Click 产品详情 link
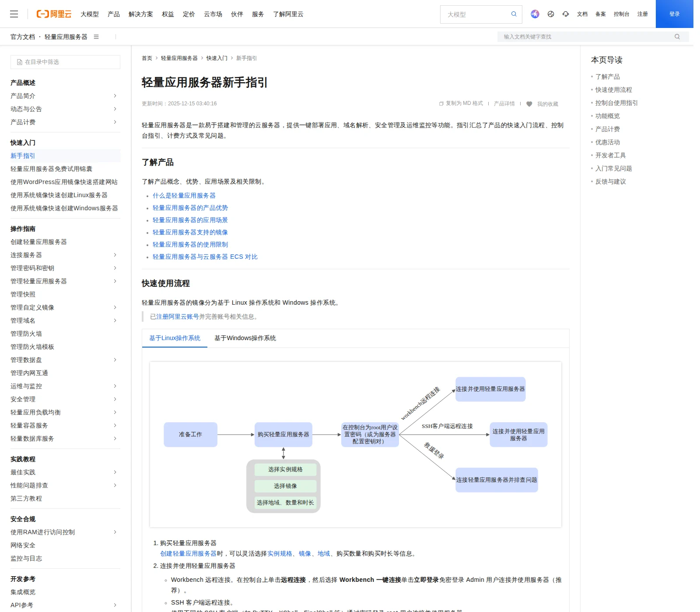This screenshot has width=700, height=612. point(504,104)
